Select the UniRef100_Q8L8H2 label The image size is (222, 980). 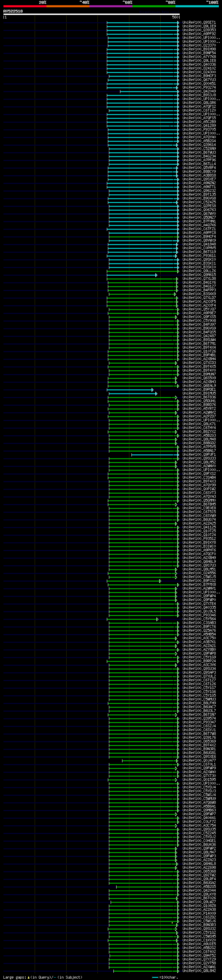click(199, 971)
